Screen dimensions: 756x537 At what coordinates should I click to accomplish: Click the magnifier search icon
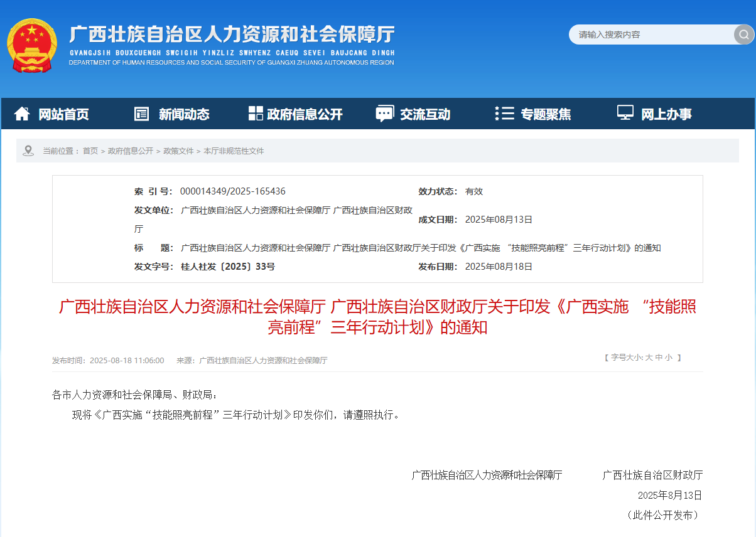[743, 35]
